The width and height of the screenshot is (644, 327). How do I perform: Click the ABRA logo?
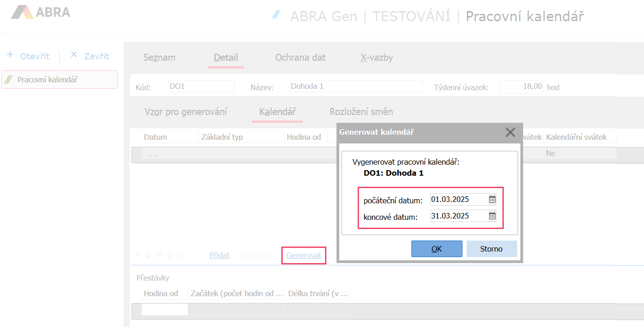40,12
